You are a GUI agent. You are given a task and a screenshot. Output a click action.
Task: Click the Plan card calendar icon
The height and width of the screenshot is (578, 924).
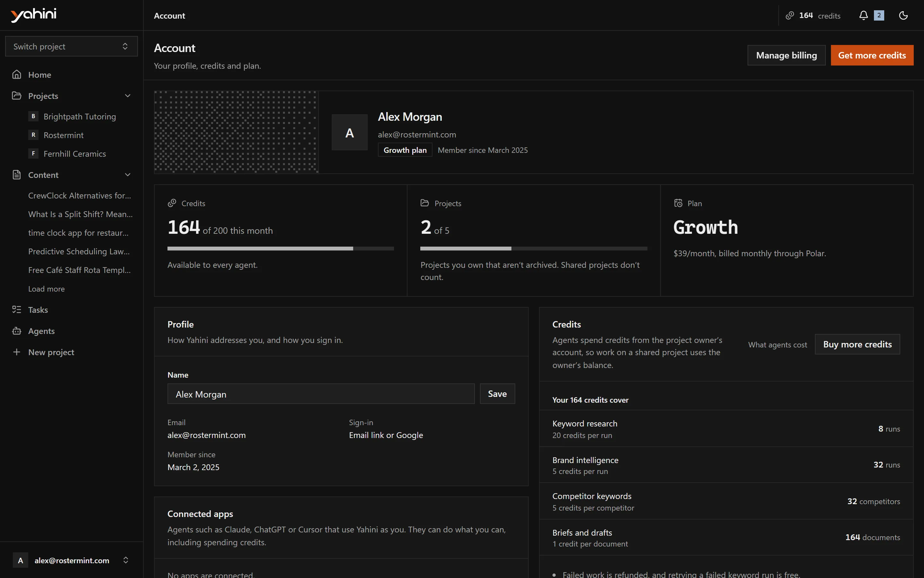678,203
